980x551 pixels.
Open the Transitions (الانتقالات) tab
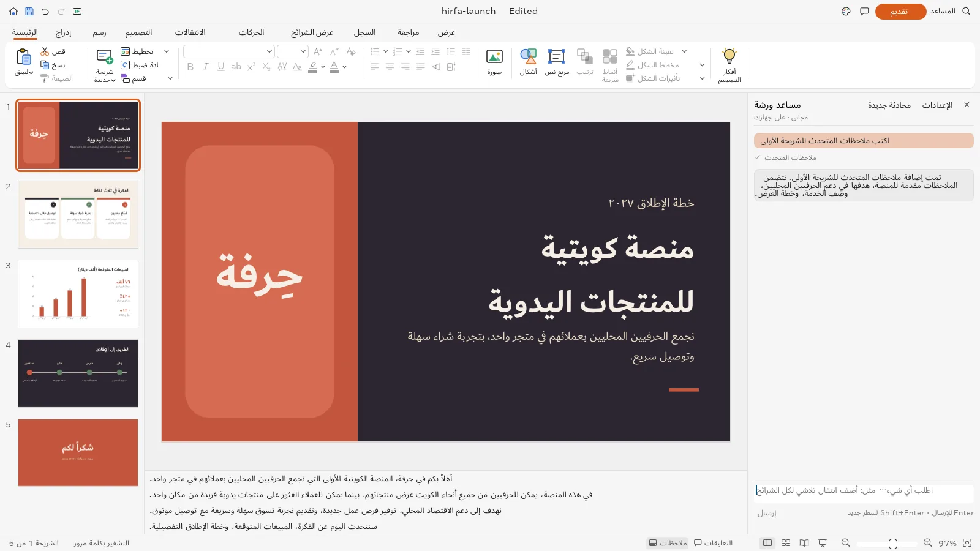tap(190, 32)
